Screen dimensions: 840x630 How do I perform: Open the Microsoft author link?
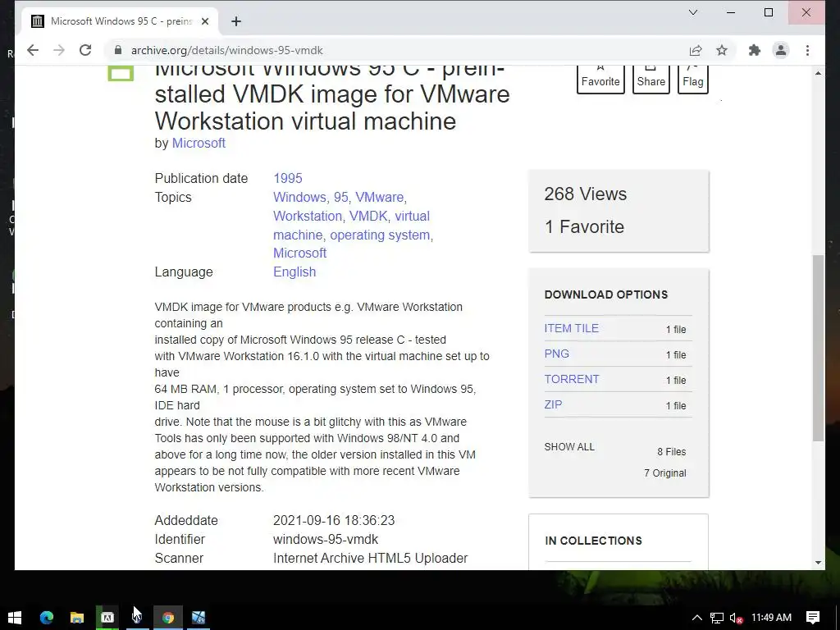coord(199,143)
